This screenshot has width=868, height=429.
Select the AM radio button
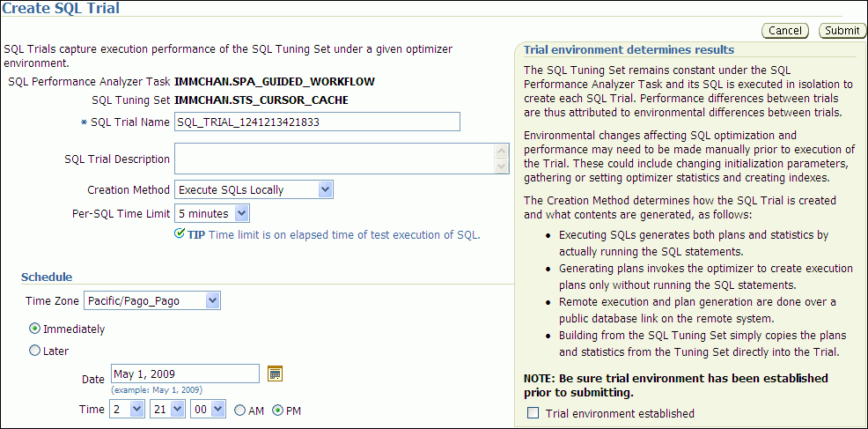point(239,411)
